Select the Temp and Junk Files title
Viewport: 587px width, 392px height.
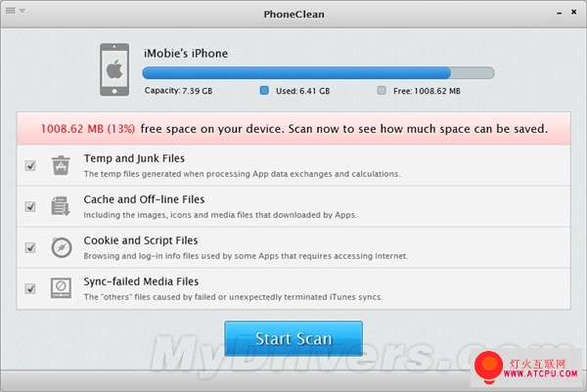[134, 158]
